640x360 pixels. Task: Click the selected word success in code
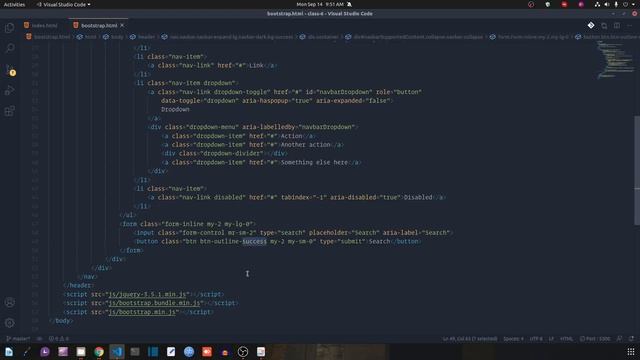[254, 242]
